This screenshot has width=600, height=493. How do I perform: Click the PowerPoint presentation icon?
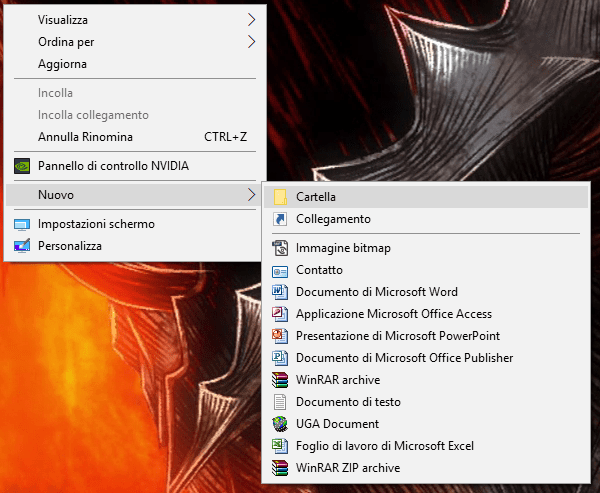coord(280,336)
